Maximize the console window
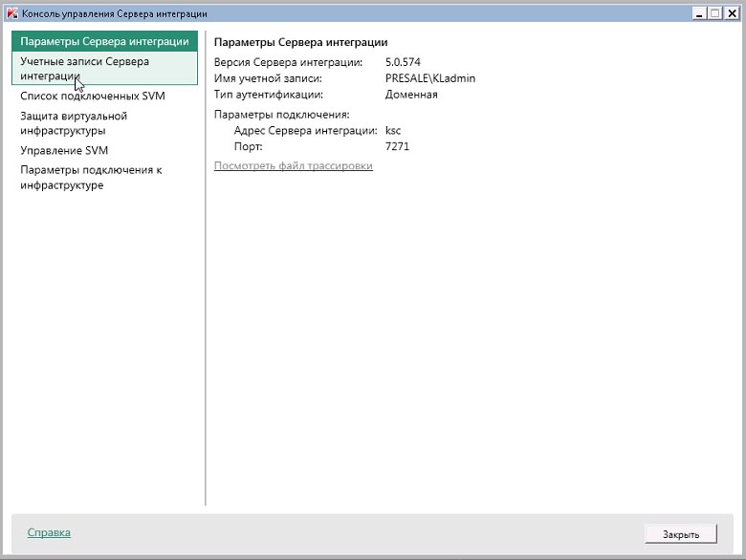 click(715, 13)
